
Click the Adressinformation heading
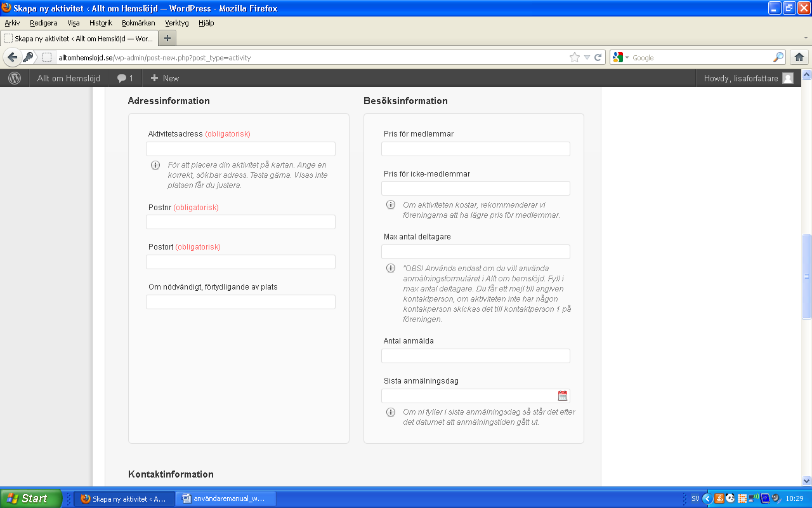click(169, 101)
